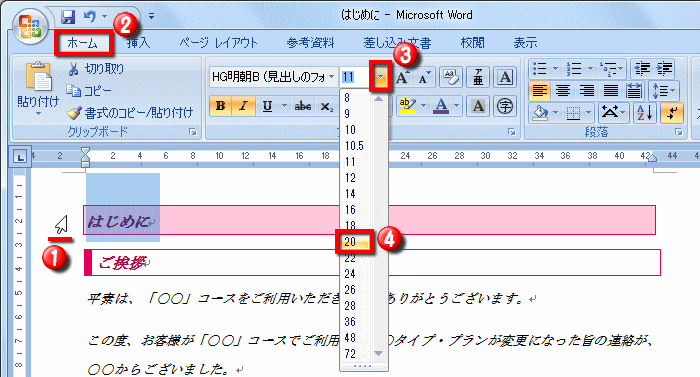Justify text both sides
The width and height of the screenshot is (700, 377).
tap(611, 91)
